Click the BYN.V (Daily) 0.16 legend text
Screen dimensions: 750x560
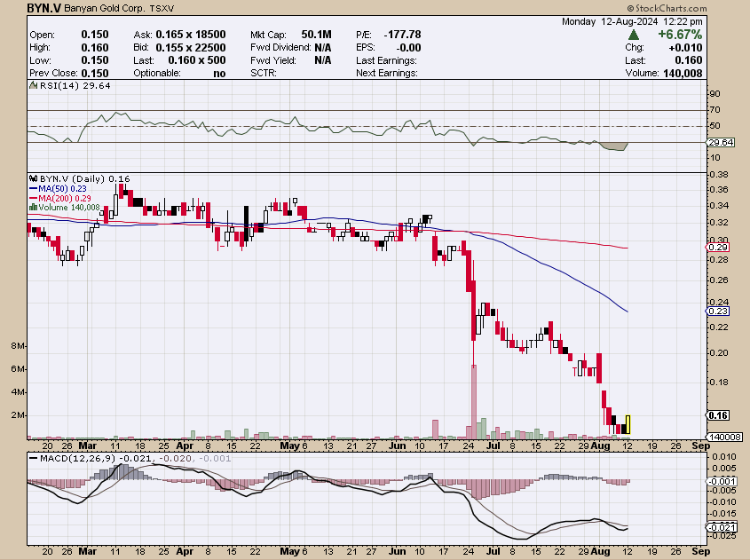pos(84,179)
